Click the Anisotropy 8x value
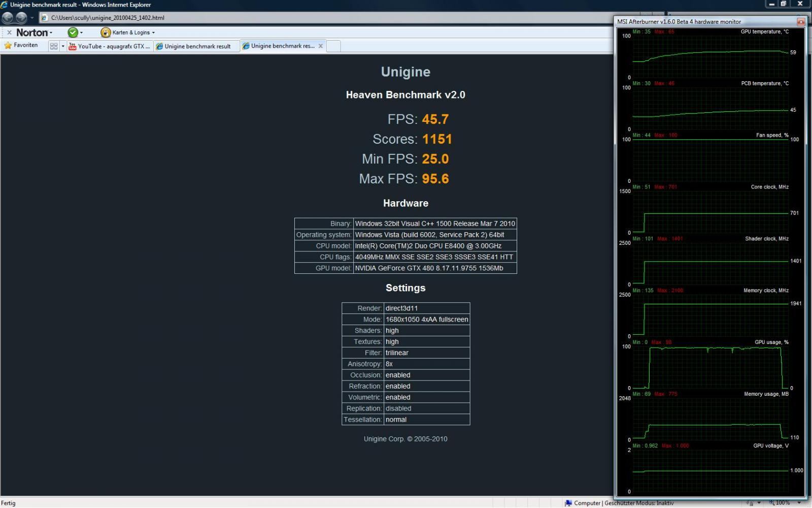The width and height of the screenshot is (812, 508). point(427,364)
